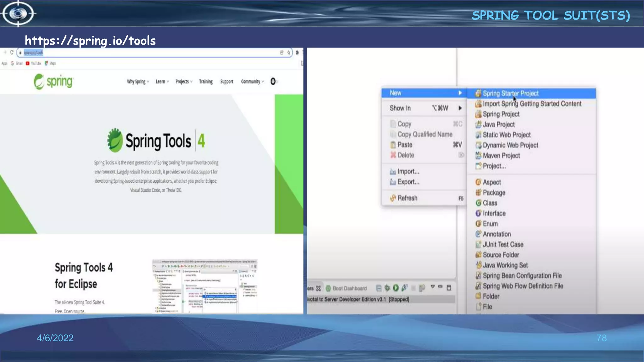Screen dimensions: 644x362
Task: Click the Aspect icon in submenu
Action: 478,182
